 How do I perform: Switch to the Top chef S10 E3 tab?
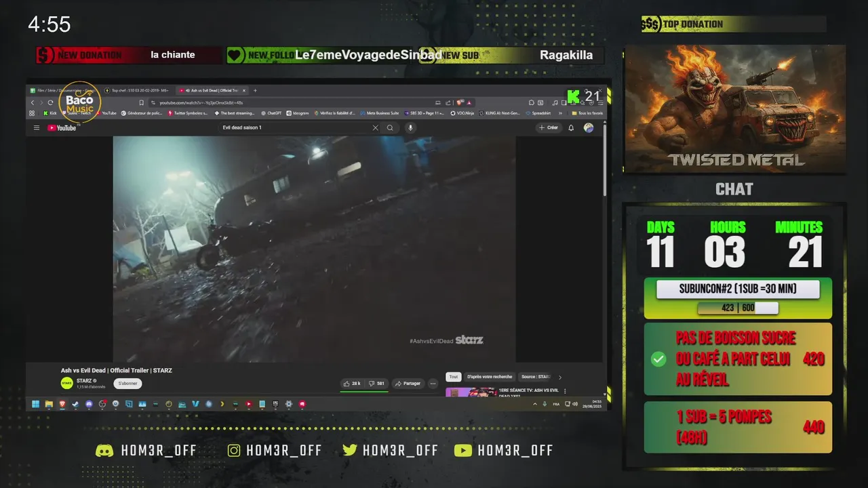pos(138,90)
